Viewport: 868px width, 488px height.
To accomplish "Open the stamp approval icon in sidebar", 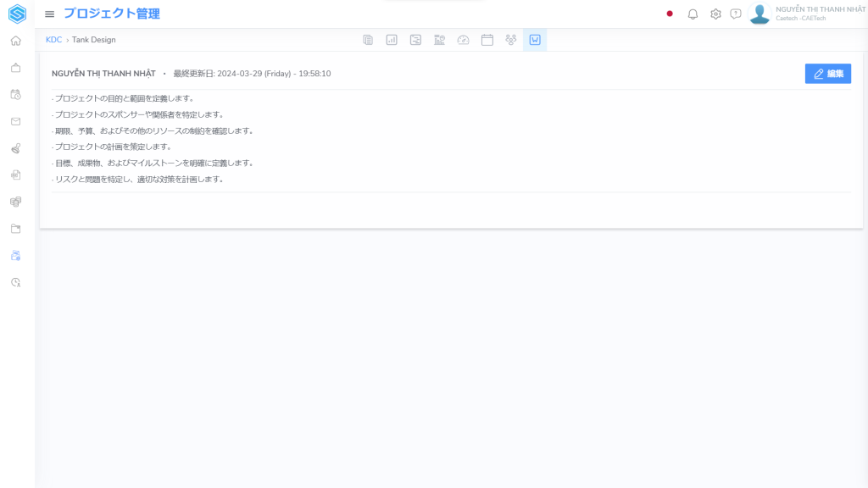I will pyautogui.click(x=16, y=148).
